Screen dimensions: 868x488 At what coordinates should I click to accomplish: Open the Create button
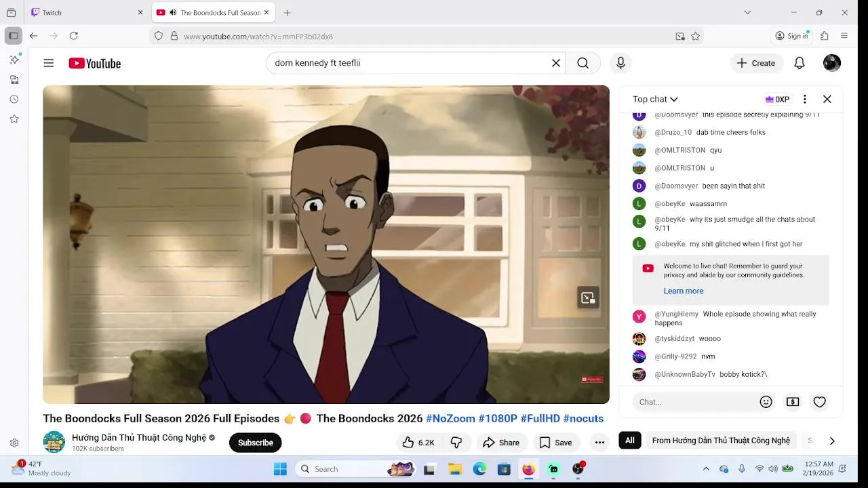click(756, 63)
